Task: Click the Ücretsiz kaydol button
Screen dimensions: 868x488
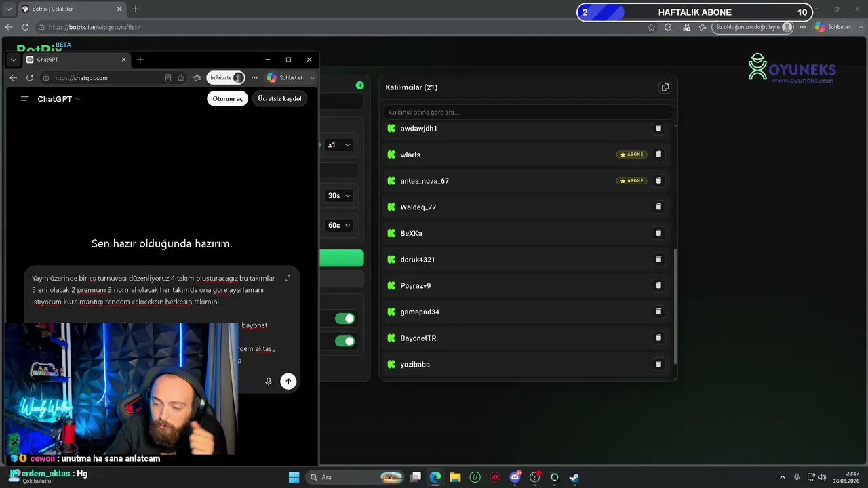Action: (x=279, y=99)
